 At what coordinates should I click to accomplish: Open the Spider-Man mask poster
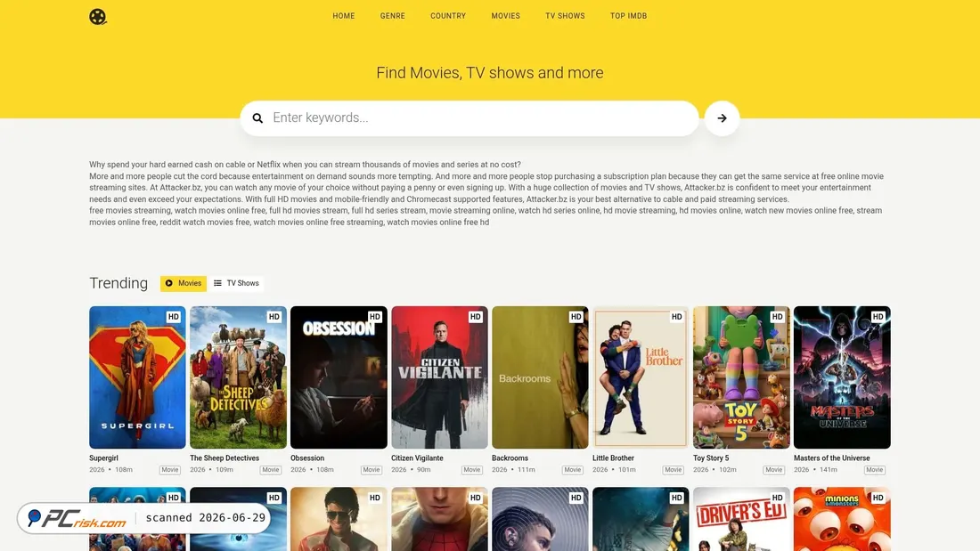pyautogui.click(x=439, y=519)
